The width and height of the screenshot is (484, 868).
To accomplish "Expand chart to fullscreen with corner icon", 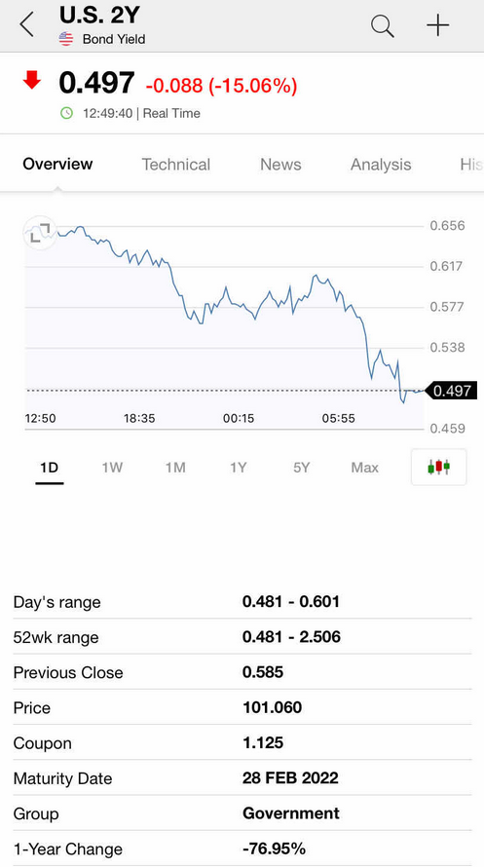I will [39, 233].
